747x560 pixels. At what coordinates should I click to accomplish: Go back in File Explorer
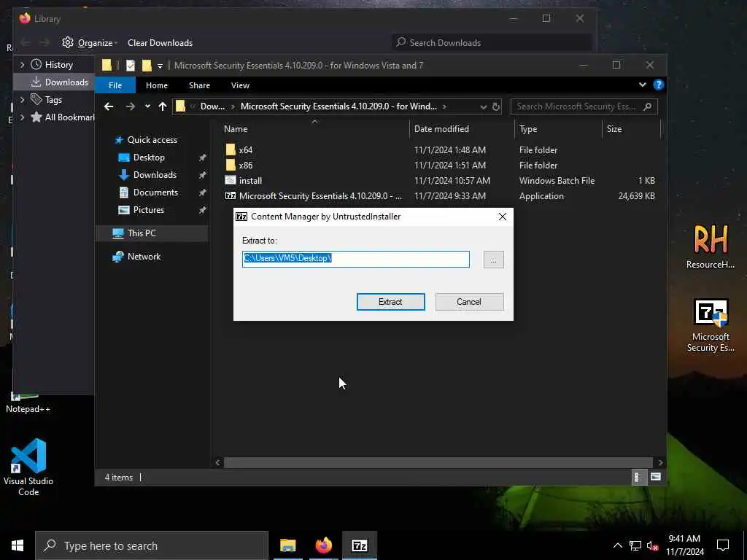109,106
